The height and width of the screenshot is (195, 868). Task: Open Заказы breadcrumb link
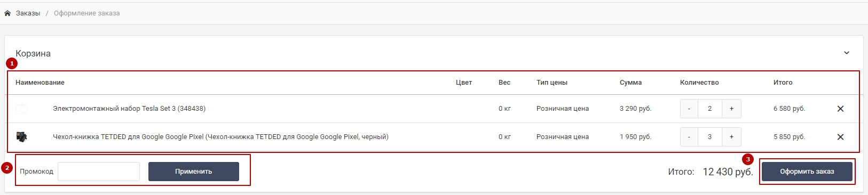click(x=28, y=13)
